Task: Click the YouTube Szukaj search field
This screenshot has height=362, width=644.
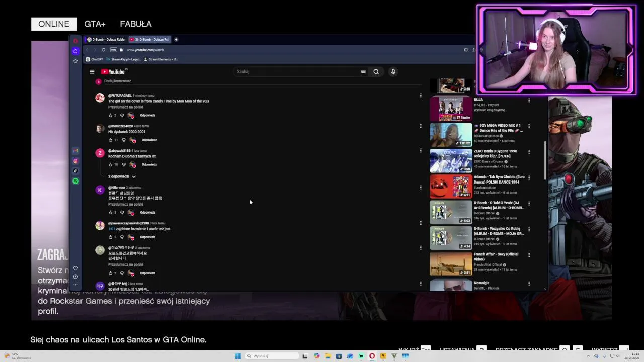Action: click(297, 71)
